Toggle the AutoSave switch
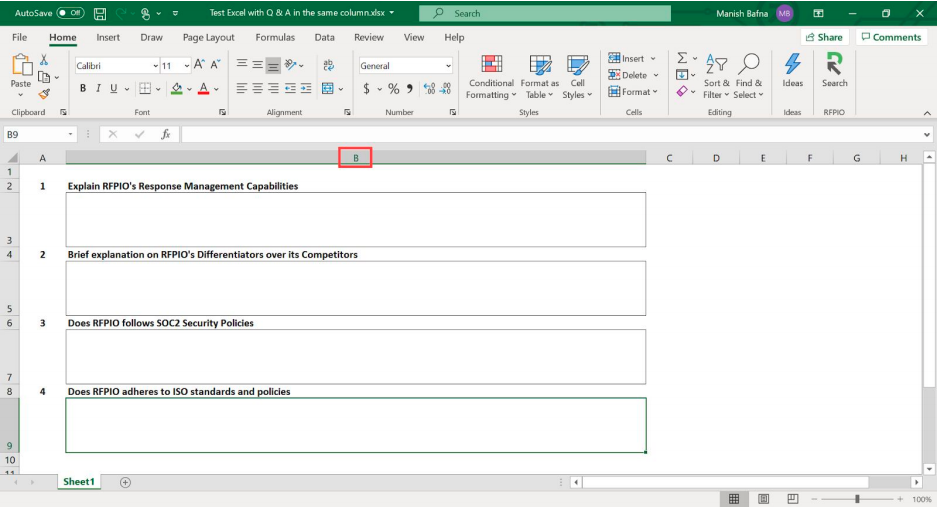Screen dimensions: 937x508 click(x=70, y=13)
